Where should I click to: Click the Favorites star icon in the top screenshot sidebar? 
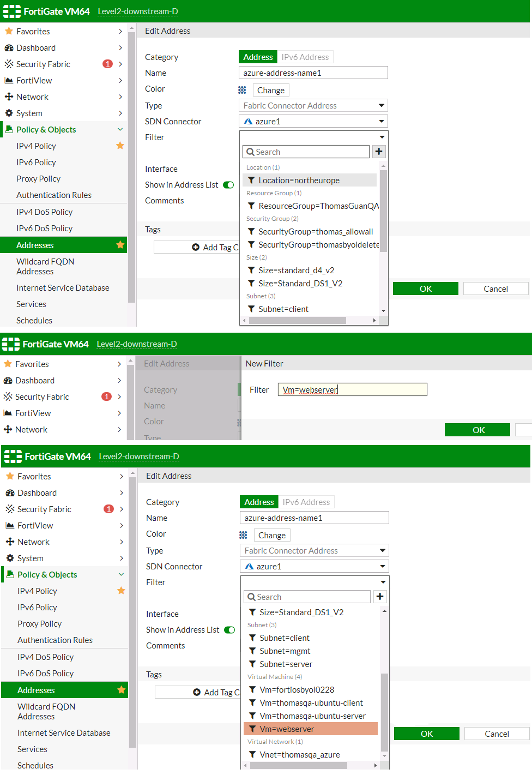tap(9, 31)
